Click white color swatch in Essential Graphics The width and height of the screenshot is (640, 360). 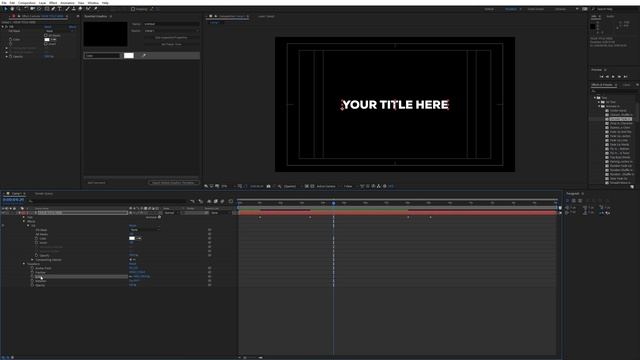[x=129, y=55]
